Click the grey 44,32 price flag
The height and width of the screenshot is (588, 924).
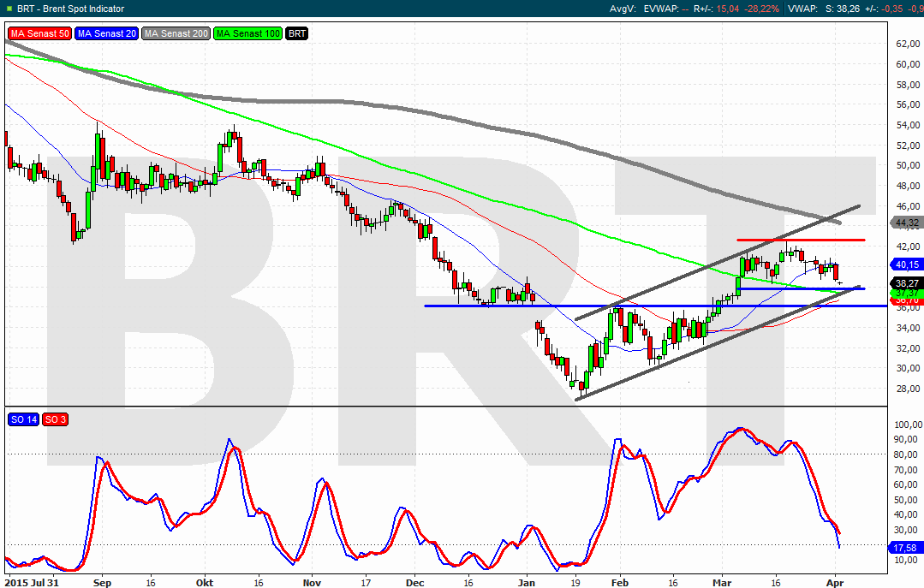906,223
